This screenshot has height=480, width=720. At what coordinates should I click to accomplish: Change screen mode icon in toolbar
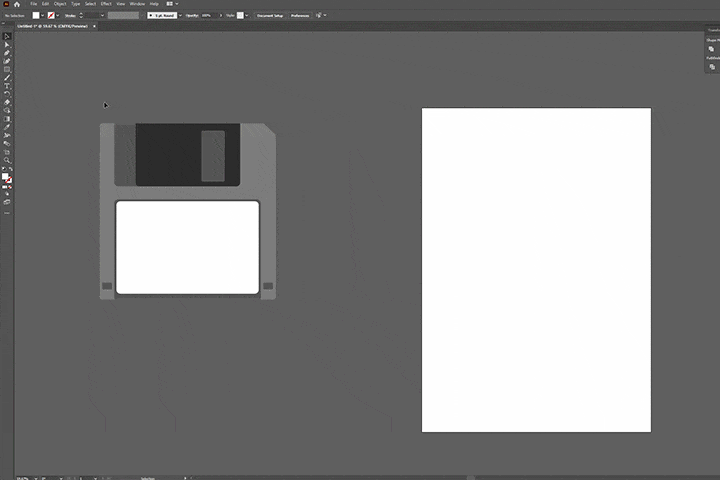[7, 202]
